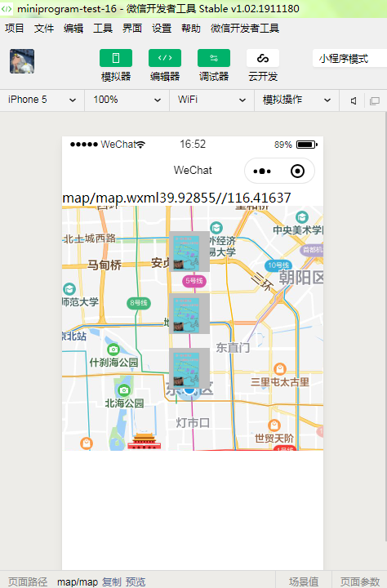Click the 世贸天阶 shopping icon
Screen dimensions: 387x588
(274, 425)
